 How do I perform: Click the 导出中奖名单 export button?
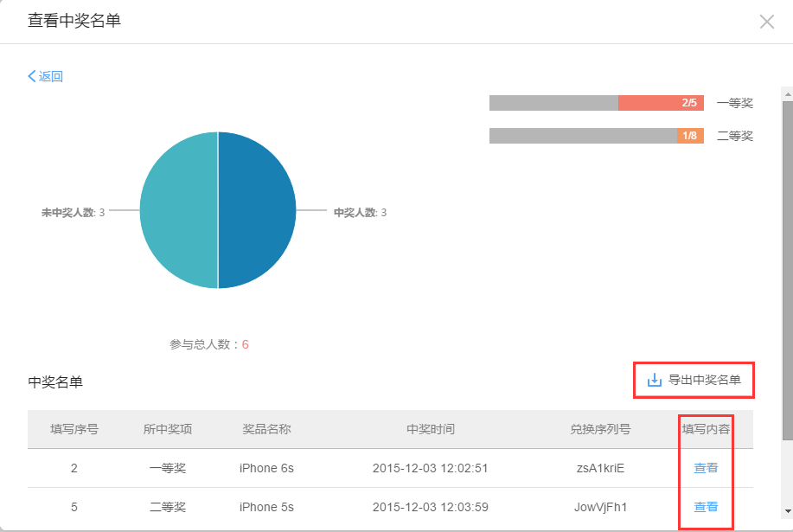tap(694, 380)
